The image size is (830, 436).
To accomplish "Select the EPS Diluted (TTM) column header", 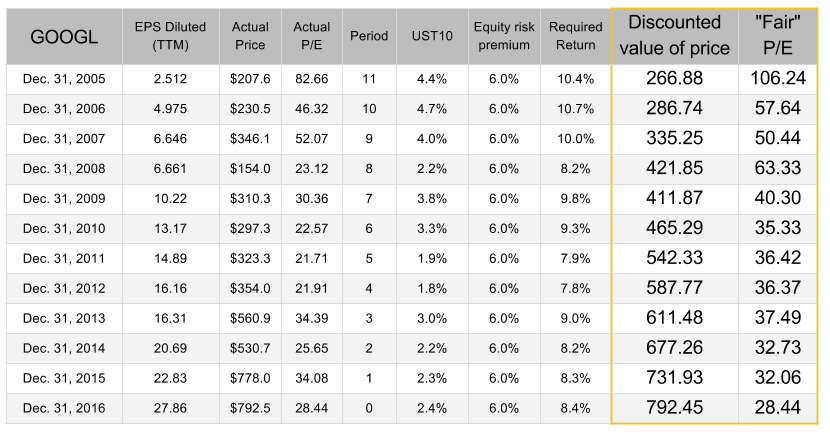I will (161, 38).
